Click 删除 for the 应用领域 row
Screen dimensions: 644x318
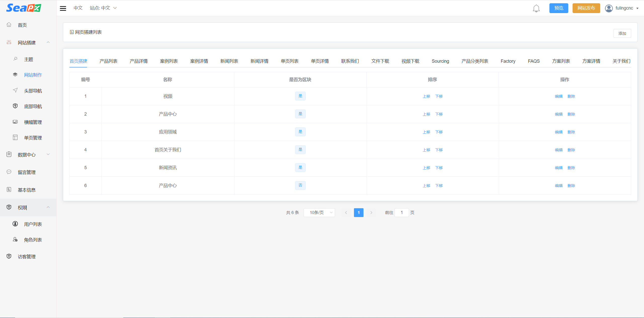(571, 132)
